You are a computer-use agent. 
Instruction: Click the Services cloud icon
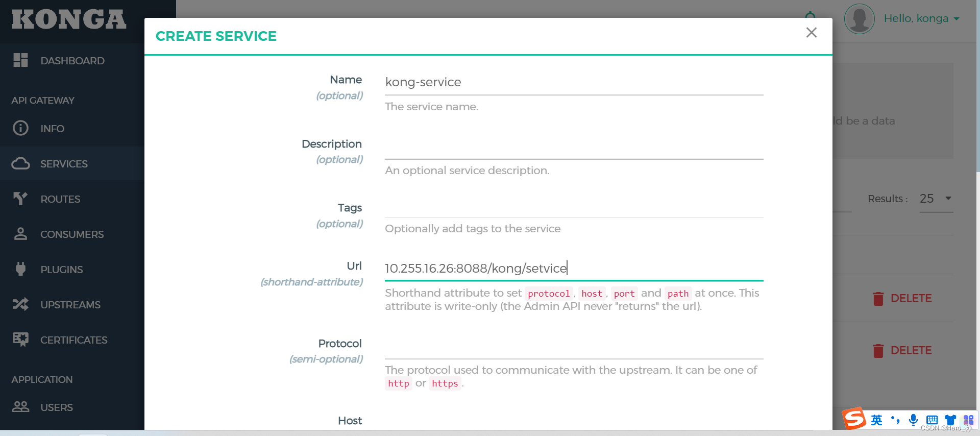tap(20, 163)
